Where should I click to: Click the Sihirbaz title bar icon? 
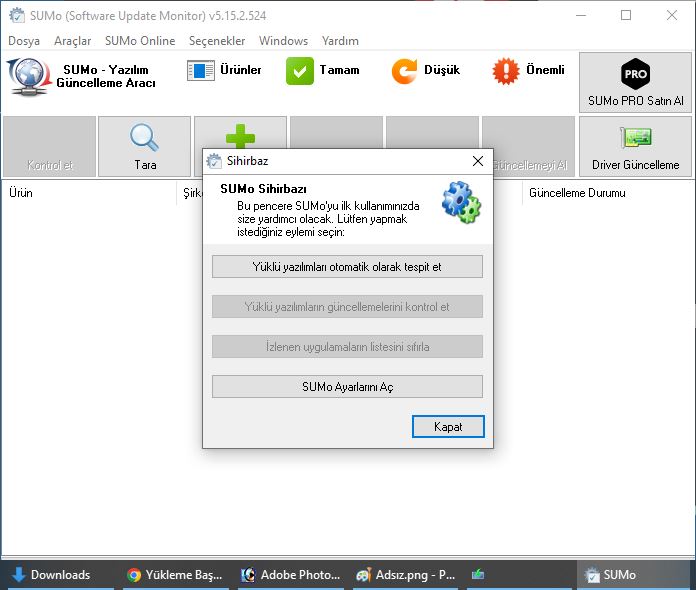pyautogui.click(x=214, y=161)
